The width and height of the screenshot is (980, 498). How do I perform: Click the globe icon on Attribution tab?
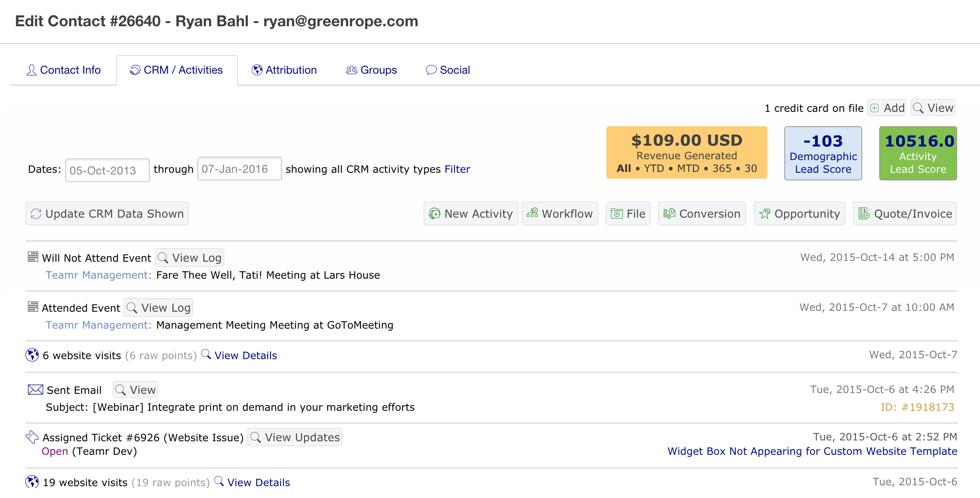point(257,70)
